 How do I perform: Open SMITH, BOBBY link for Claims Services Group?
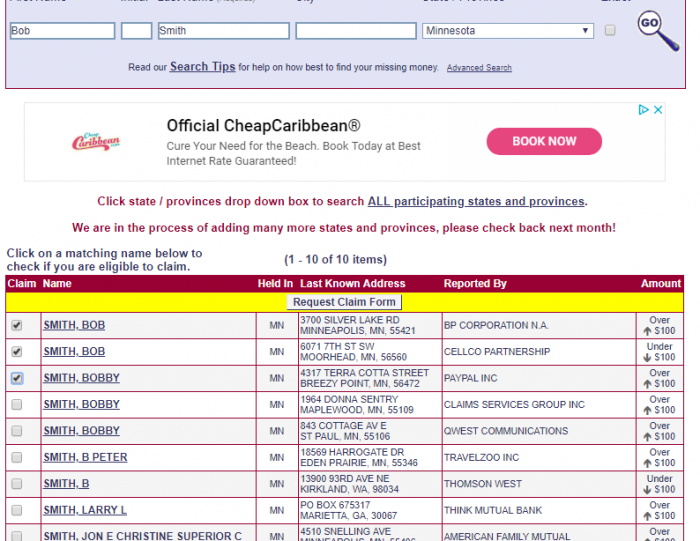point(82,404)
